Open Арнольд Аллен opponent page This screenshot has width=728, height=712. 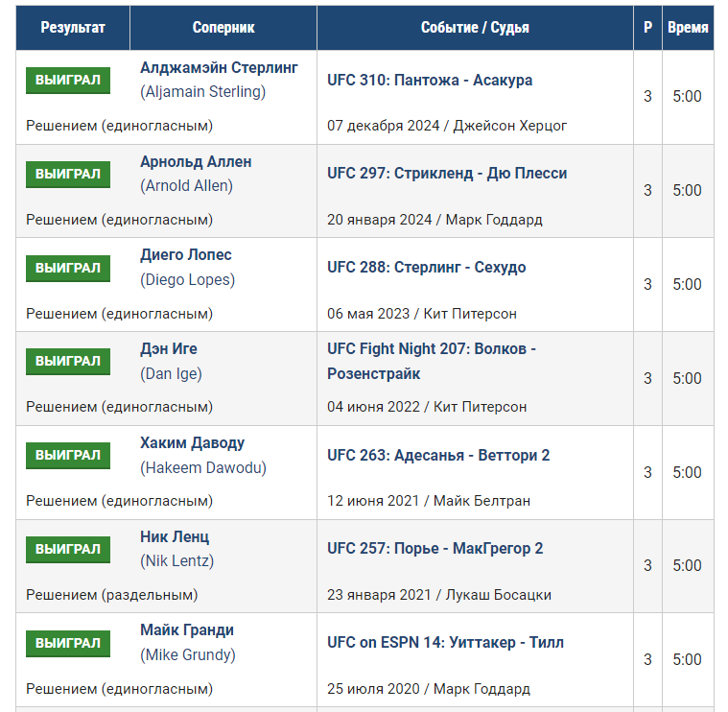coord(196,161)
